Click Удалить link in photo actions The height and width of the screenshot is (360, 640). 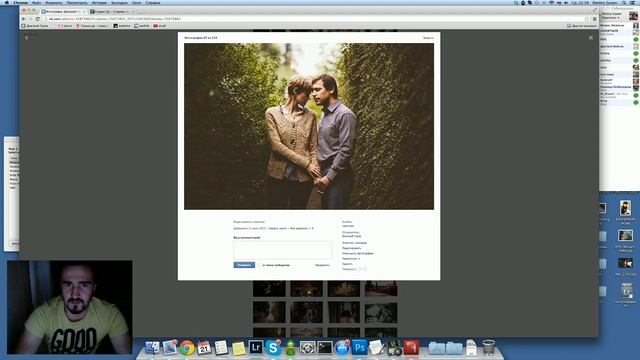click(347, 264)
